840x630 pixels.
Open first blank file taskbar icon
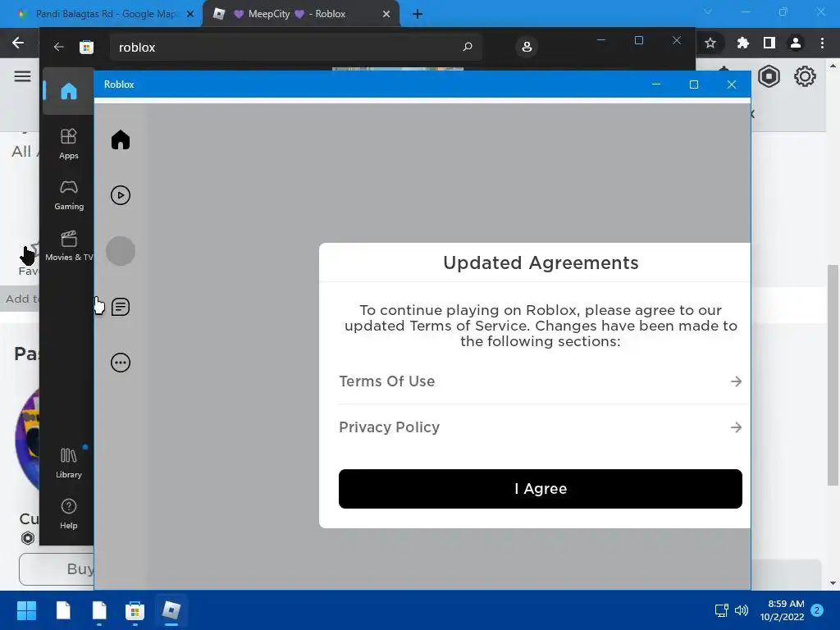coord(63,610)
